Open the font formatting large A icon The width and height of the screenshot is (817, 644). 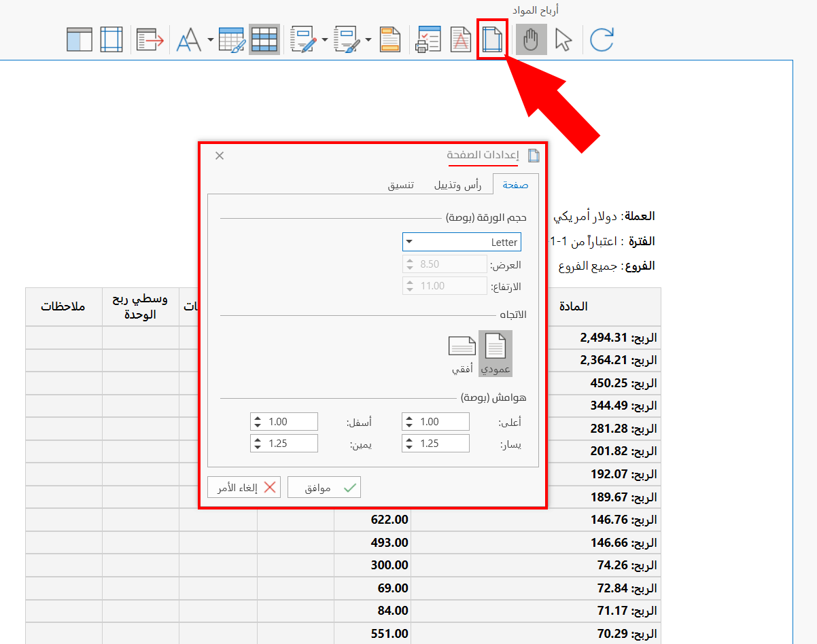point(188,39)
